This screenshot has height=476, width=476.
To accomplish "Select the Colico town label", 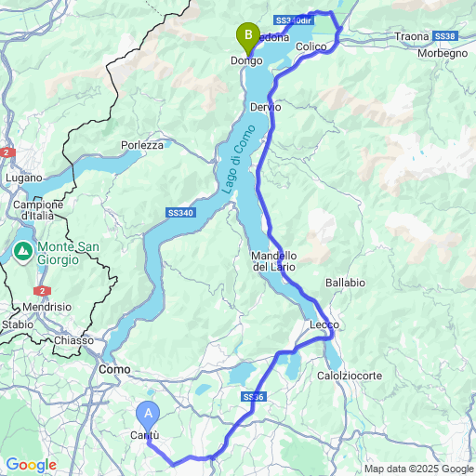I will point(311,46).
